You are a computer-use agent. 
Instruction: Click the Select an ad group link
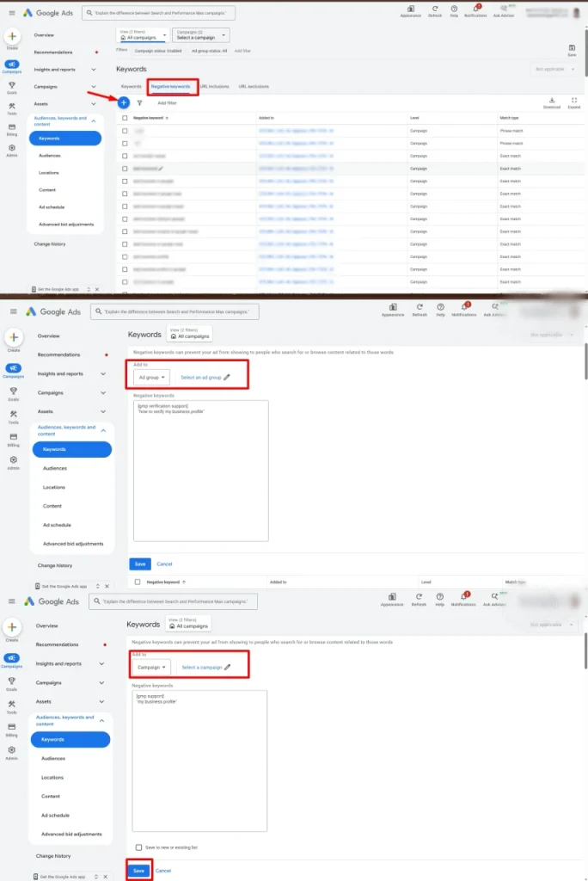point(200,378)
